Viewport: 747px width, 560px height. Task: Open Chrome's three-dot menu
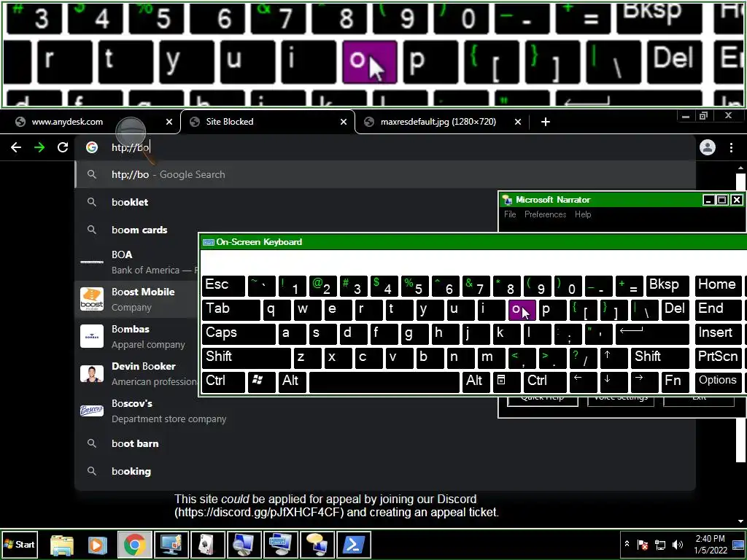click(731, 147)
